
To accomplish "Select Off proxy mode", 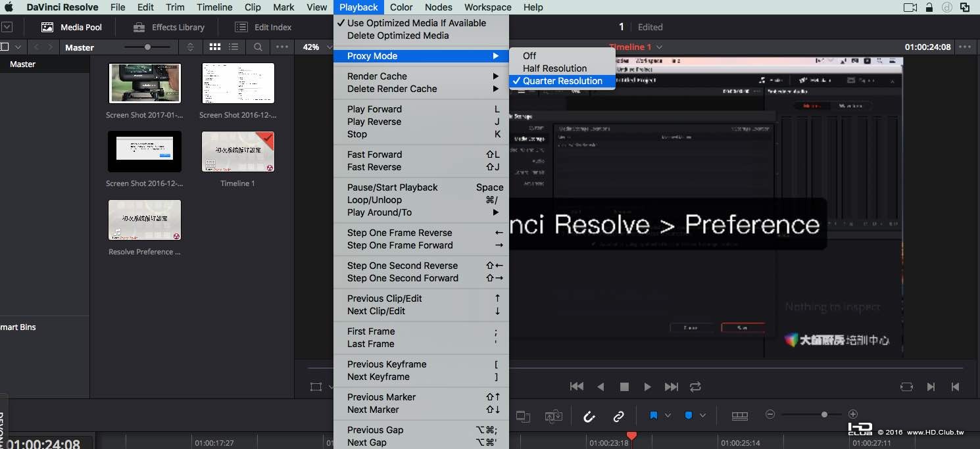I will coord(562,56).
